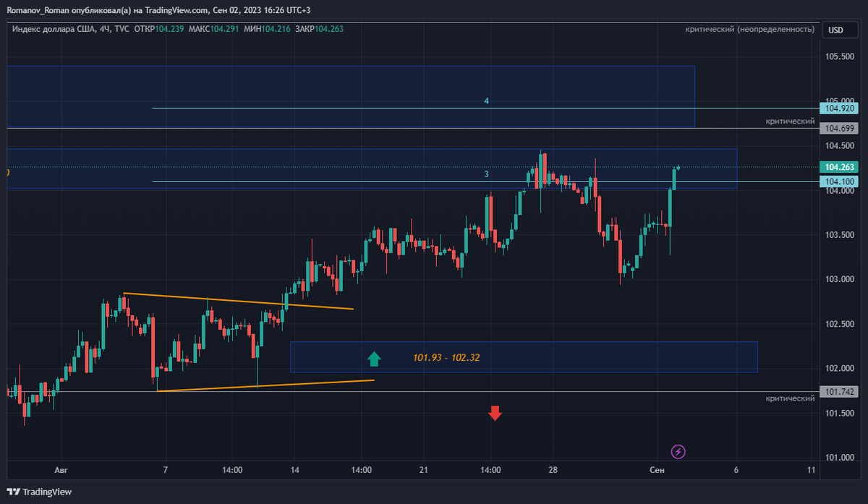
Task: Click the 28 date on time axis
Action: click(x=553, y=470)
